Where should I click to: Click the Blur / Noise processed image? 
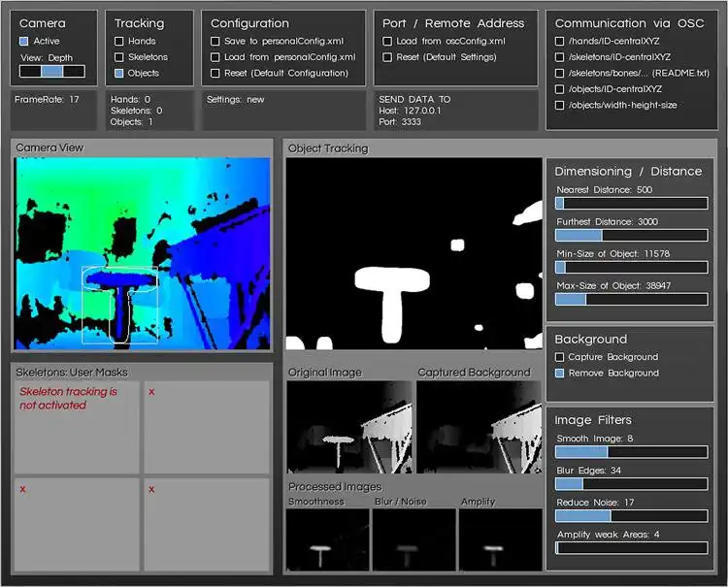[x=414, y=539]
